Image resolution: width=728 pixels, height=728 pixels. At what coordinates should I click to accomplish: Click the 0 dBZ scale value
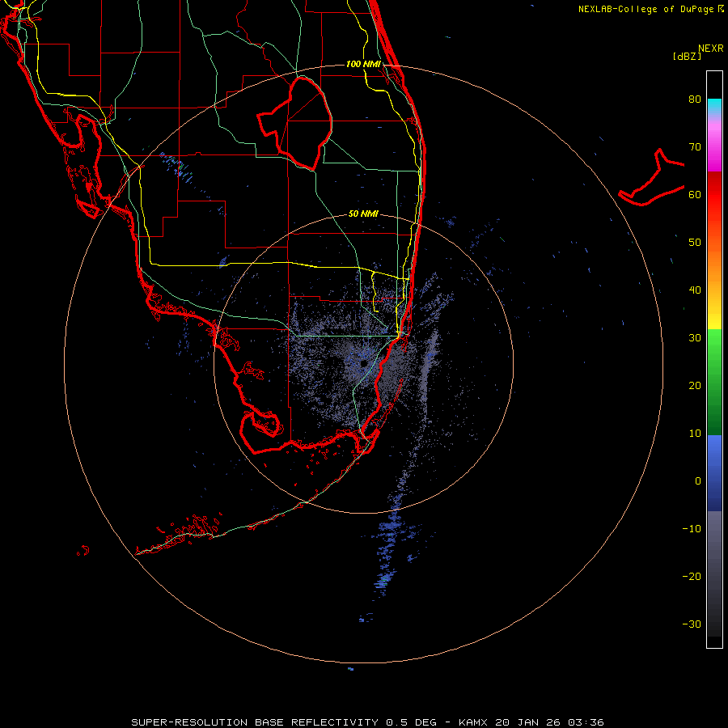point(698,481)
